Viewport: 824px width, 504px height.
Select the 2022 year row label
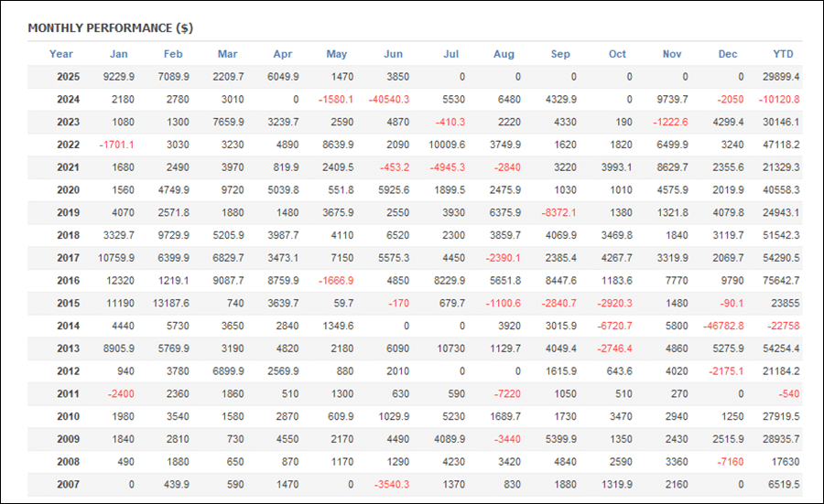pos(69,145)
